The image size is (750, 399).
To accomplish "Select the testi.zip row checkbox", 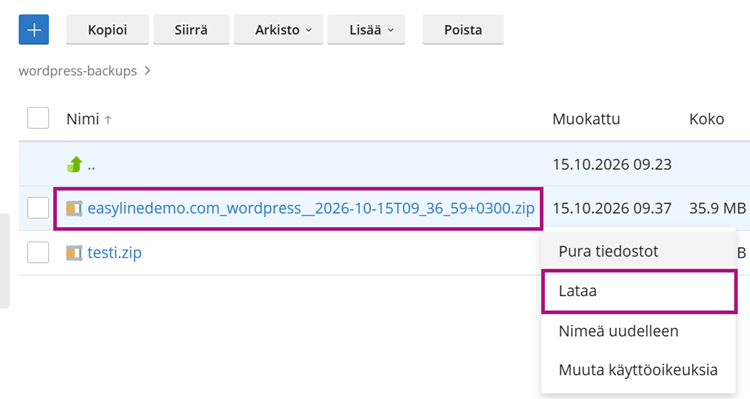I will click(x=38, y=252).
